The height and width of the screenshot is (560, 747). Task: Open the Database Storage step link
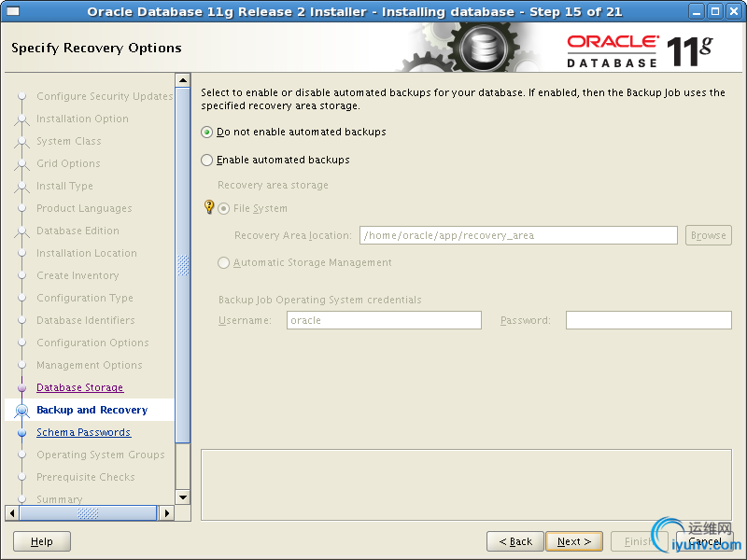pyautogui.click(x=80, y=387)
